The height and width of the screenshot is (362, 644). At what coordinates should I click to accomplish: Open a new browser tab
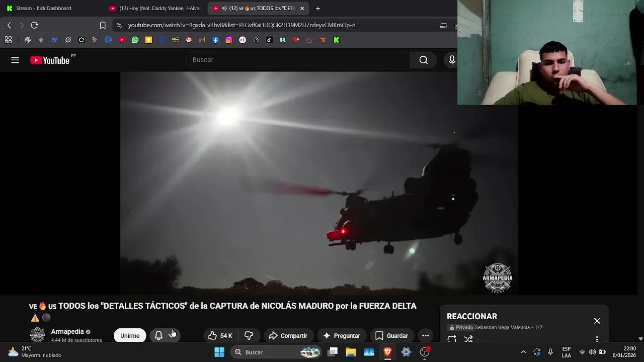tap(317, 8)
